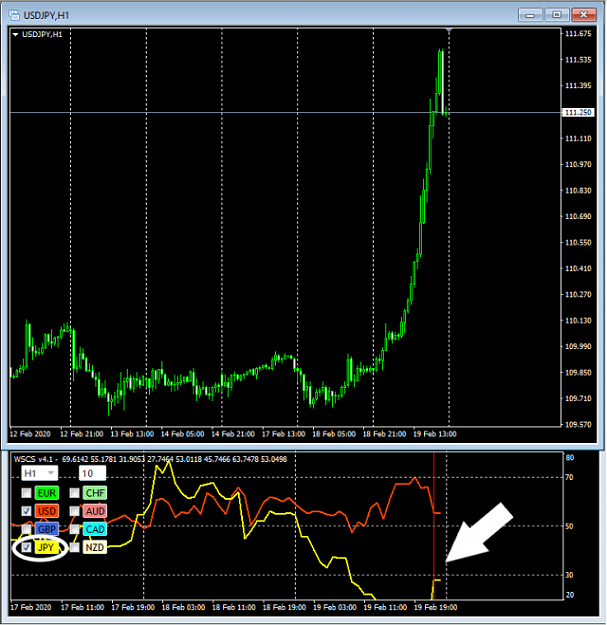Image resolution: width=607 pixels, height=625 pixels.
Task: Click the orange-red USD color label
Action: [x=47, y=511]
